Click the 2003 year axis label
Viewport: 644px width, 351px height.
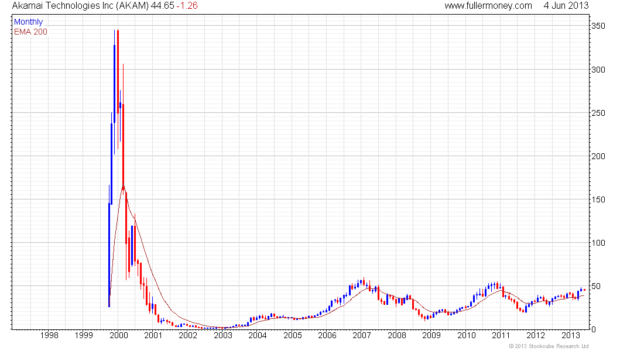pos(223,335)
